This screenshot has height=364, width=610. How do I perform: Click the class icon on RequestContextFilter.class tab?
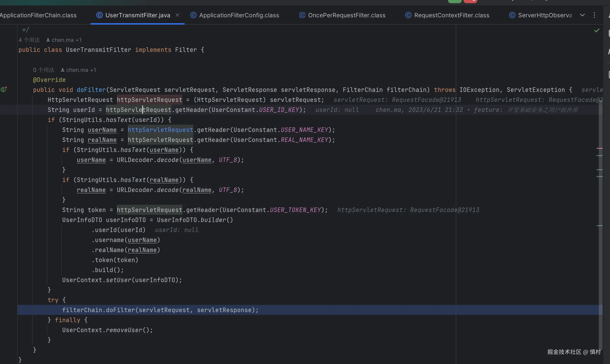408,15
